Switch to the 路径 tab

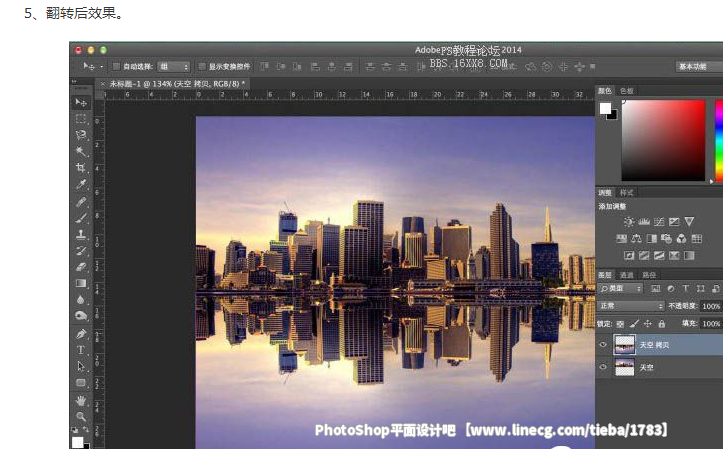click(x=649, y=275)
